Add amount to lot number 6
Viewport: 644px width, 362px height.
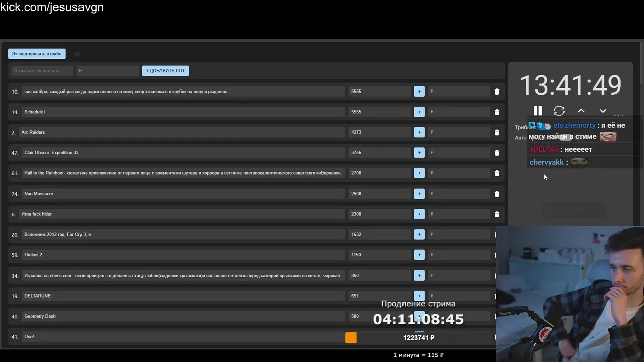click(x=419, y=214)
